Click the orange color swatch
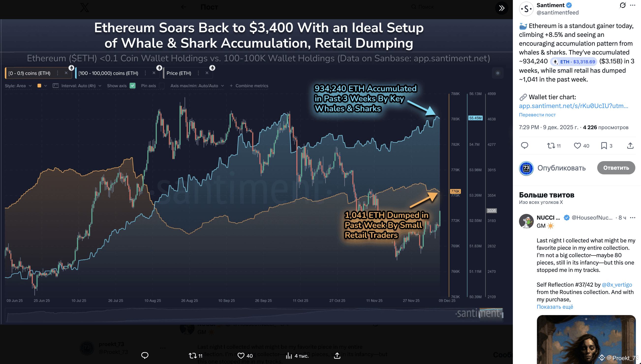 (39, 86)
